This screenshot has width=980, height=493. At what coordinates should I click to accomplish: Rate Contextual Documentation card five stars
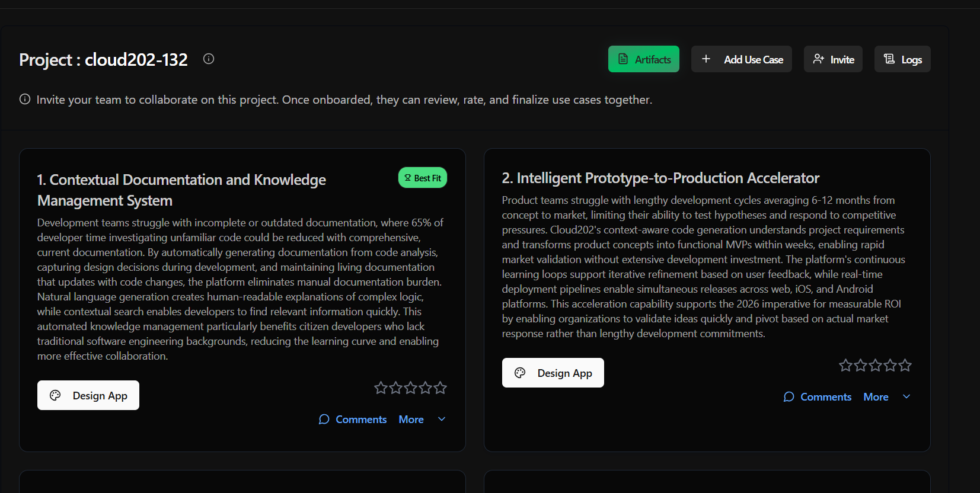tap(440, 388)
